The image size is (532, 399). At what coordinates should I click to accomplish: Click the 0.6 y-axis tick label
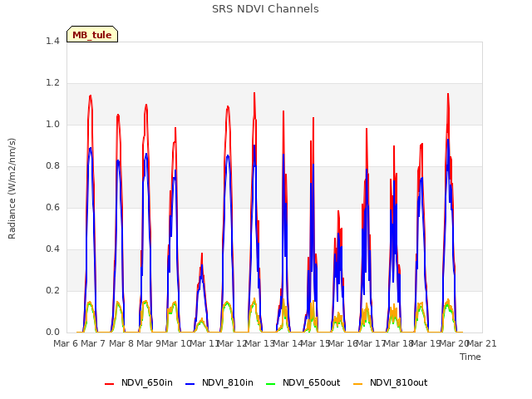[52, 208]
